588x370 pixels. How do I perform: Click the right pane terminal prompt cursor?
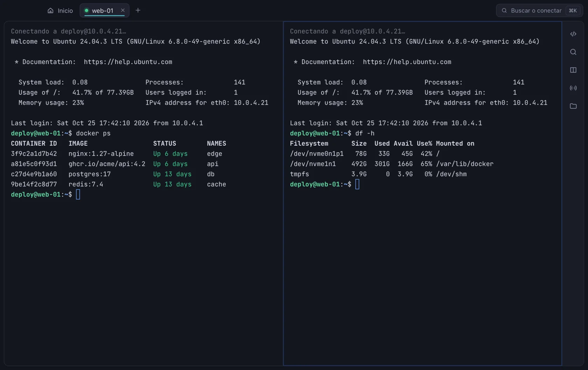coord(357,184)
